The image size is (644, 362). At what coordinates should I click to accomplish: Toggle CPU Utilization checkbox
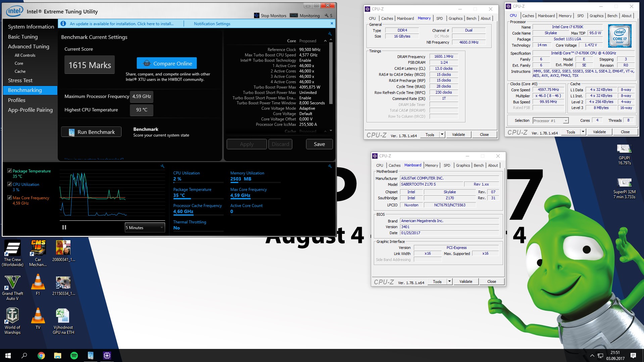click(x=9, y=184)
